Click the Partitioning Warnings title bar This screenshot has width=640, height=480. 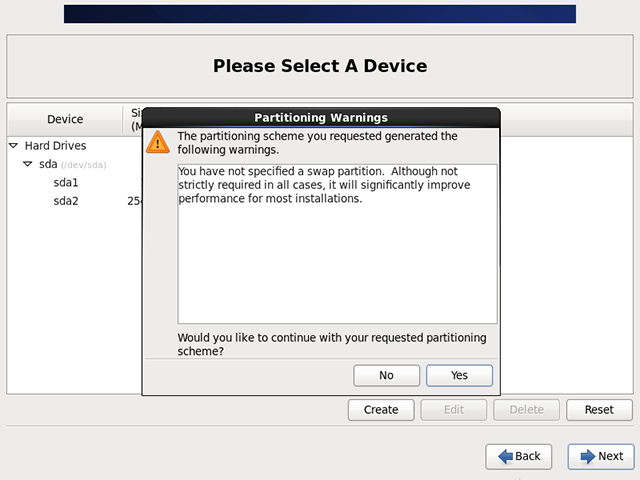pyautogui.click(x=321, y=117)
